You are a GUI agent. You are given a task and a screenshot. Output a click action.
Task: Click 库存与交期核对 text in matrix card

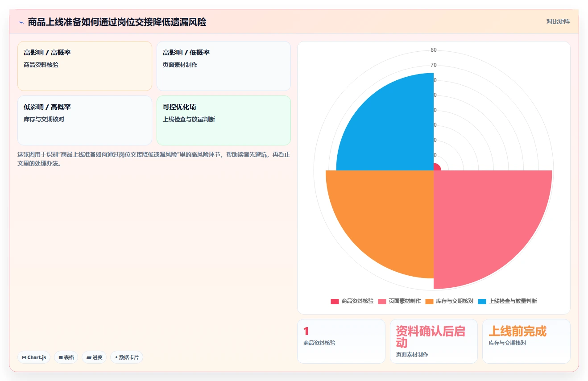pos(44,119)
